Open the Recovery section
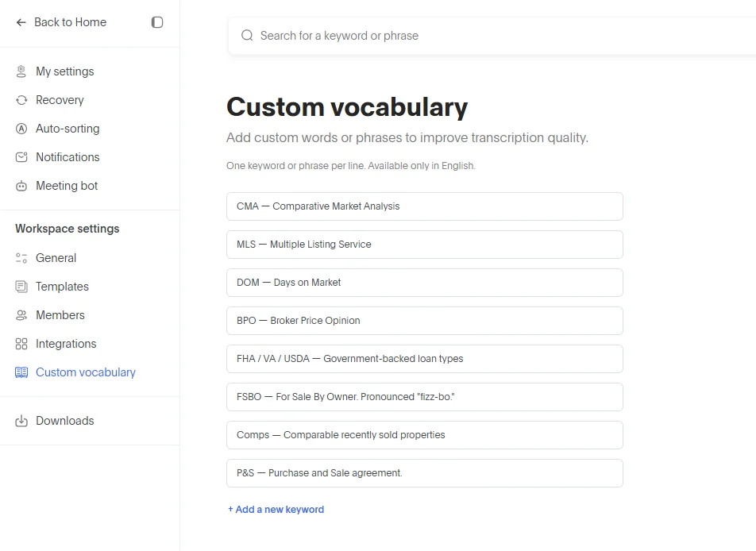Image resolution: width=756 pixels, height=551 pixels. 60,100
